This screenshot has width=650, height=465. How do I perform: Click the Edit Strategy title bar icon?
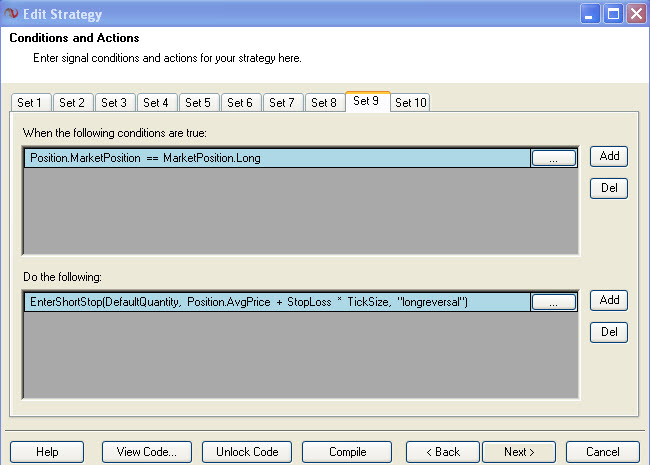(x=11, y=13)
